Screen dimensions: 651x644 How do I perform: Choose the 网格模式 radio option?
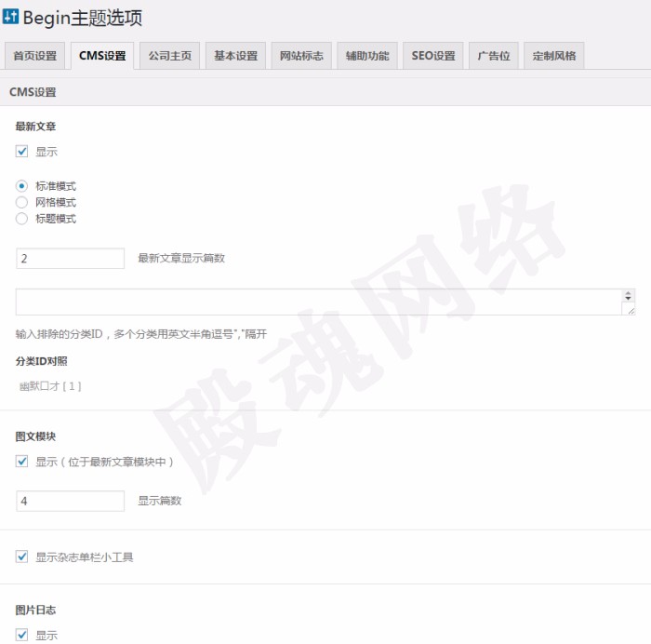(21, 202)
